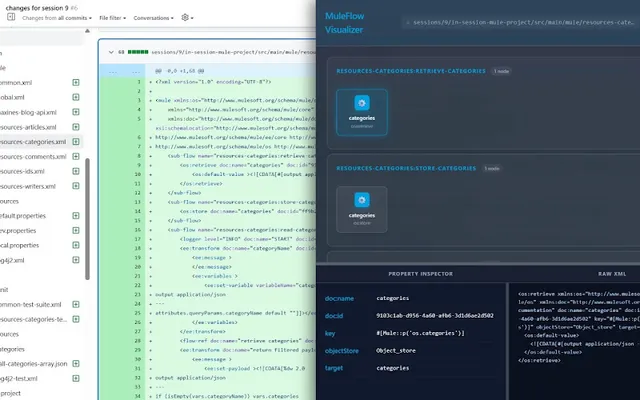Click the added icon beside all-categories-array.json
Screen dimensions: 640x400
point(76,363)
